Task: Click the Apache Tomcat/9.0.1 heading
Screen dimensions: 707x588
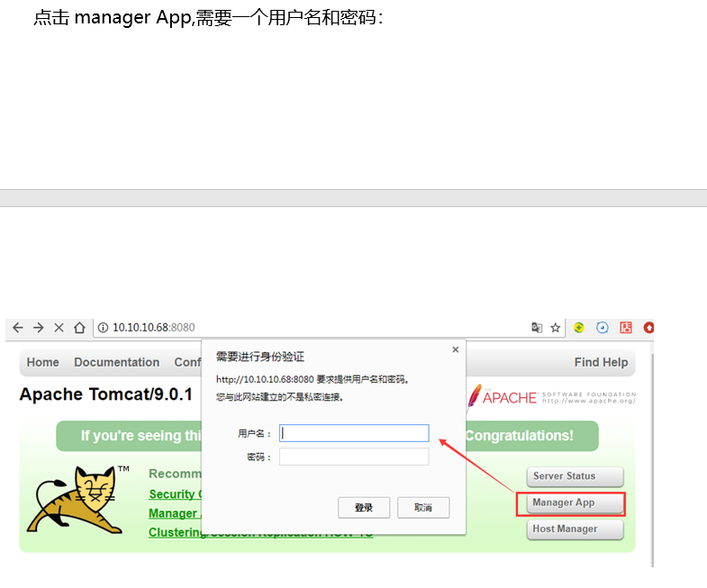Action: coord(106,394)
